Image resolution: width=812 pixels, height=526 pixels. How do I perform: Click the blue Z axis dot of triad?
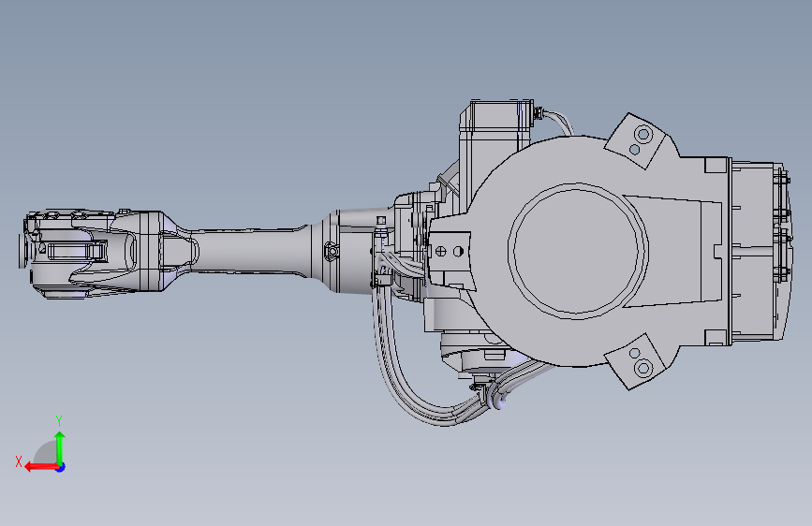[61, 467]
